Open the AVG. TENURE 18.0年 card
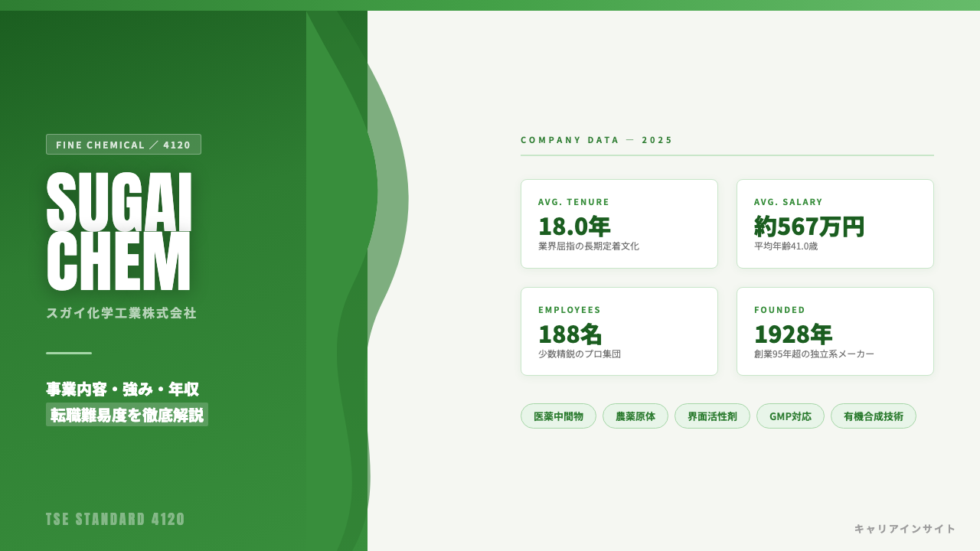Image resolution: width=980 pixels, height=551 pixels. 619,223
